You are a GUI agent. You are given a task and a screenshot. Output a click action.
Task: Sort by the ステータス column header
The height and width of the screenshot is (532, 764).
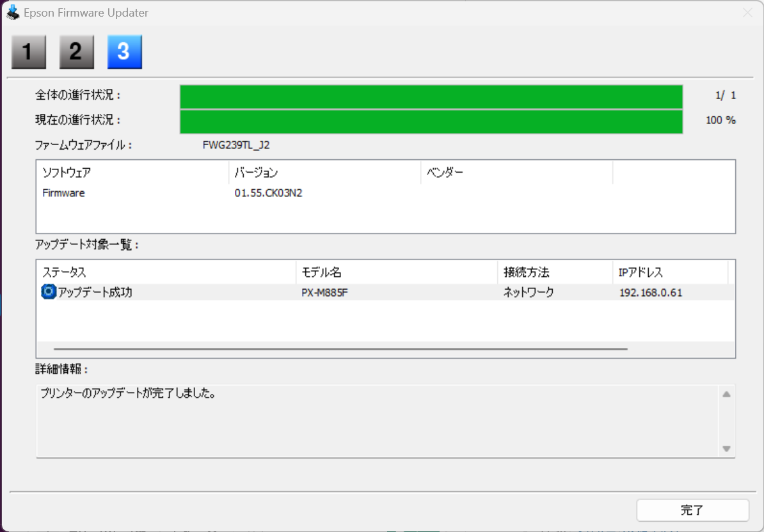(x=166, y=272)
